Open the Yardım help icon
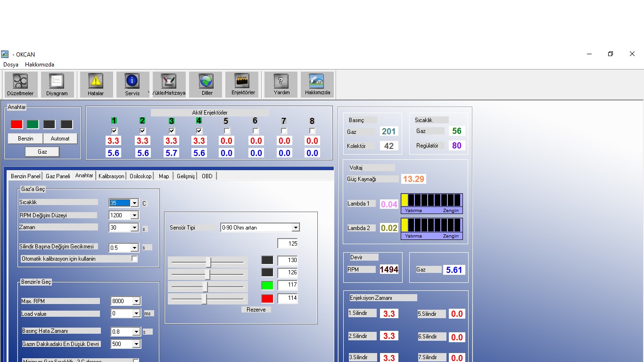 point(281,84)
